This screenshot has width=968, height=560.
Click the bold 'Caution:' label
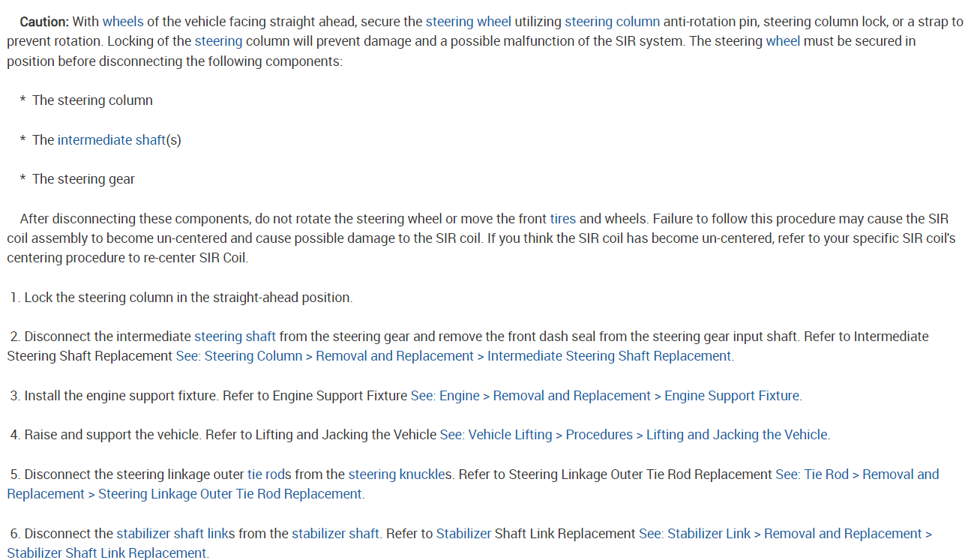tap(44, 22)
